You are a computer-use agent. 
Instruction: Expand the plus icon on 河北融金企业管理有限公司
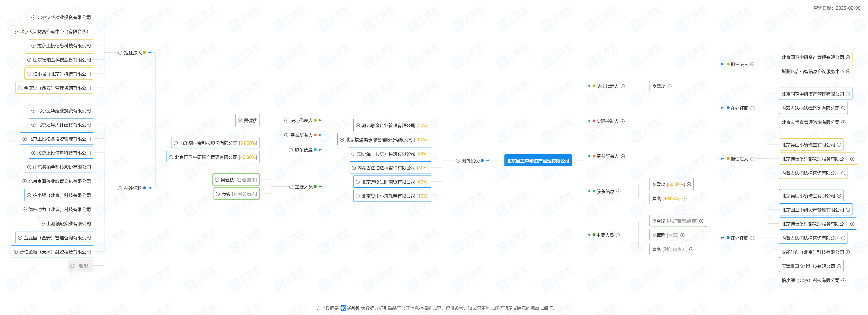358,125
